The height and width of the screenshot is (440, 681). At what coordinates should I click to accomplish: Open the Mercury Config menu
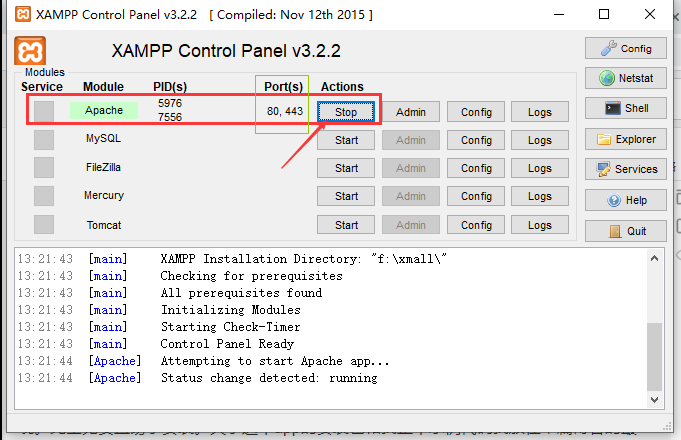pyautogui.click(x=476, y=196)
